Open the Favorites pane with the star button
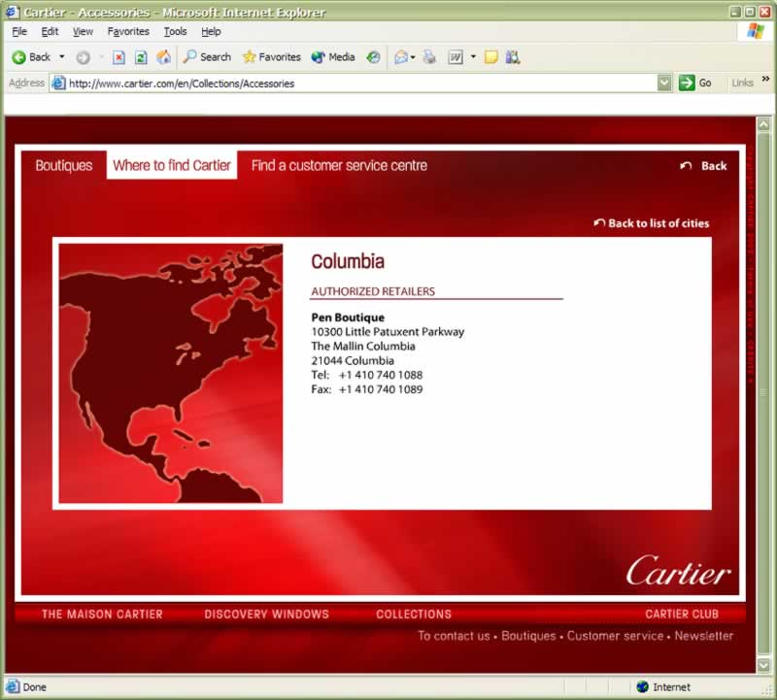This screenshot has height=700, width=777. [x=272, y=57]
